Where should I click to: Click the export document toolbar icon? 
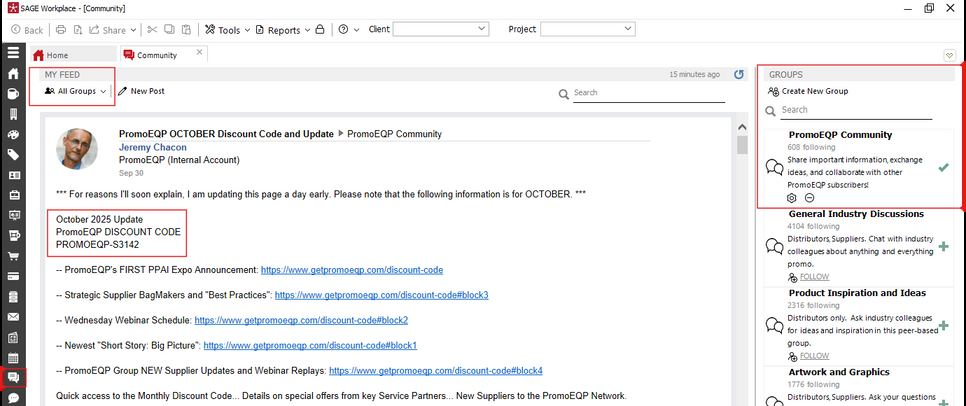pyautogui.click(x=78, y=30)
